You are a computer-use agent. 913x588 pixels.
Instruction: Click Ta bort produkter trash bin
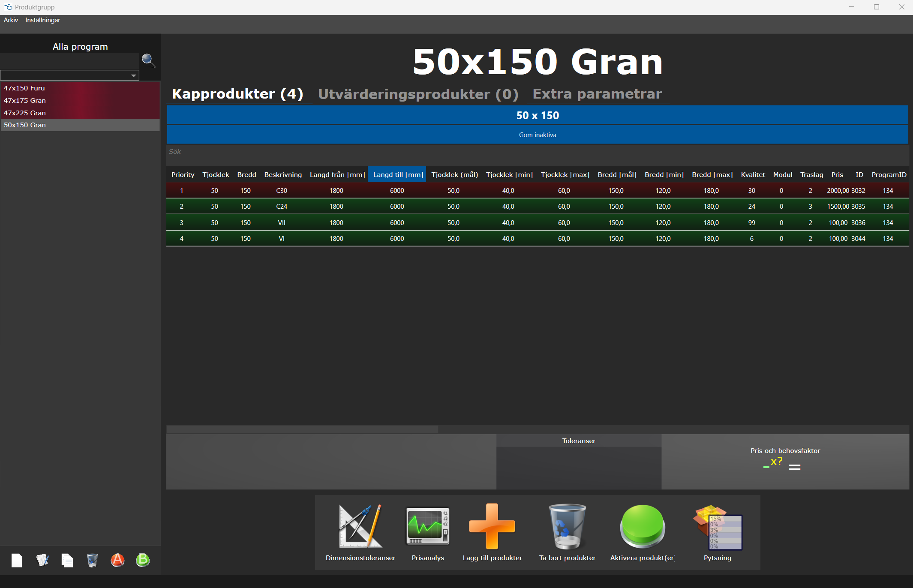coord(567,527)
